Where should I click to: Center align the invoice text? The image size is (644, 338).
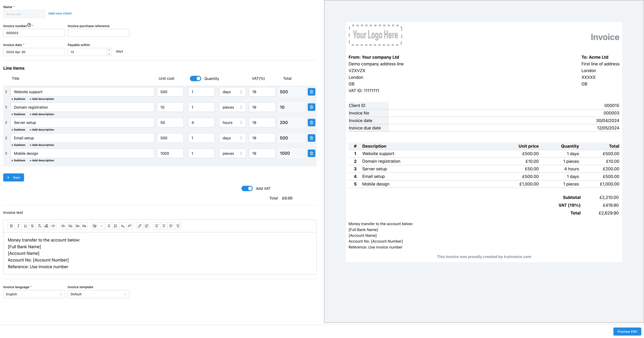(x=164, y=226)
